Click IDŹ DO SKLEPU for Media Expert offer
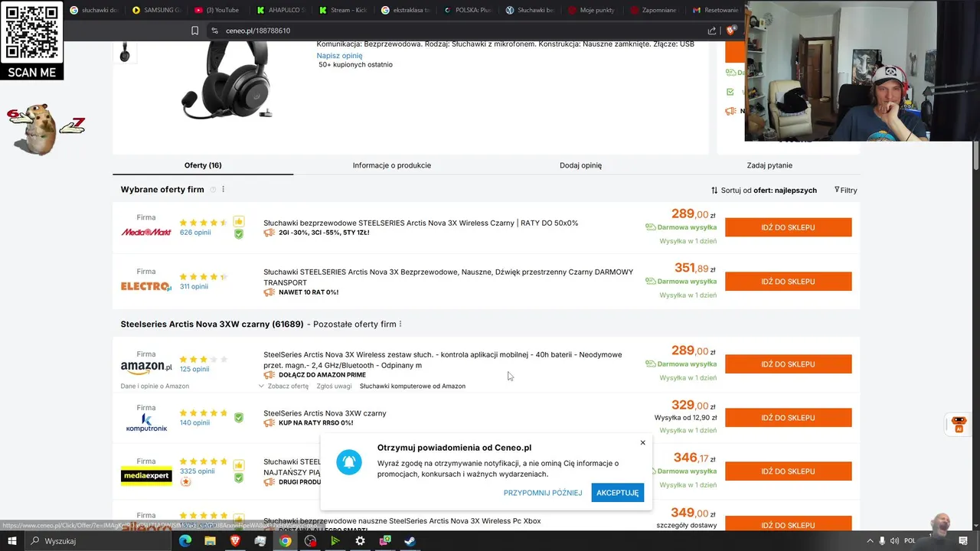 788,471
